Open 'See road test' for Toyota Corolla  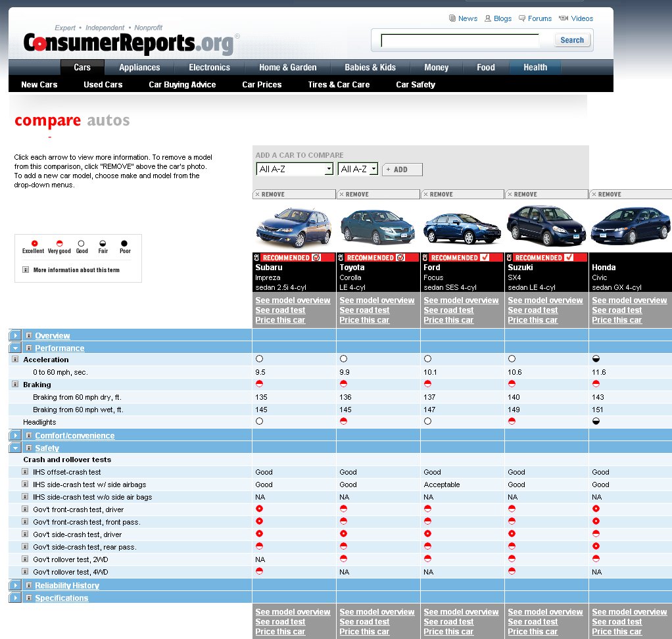(x=364, y=310)
